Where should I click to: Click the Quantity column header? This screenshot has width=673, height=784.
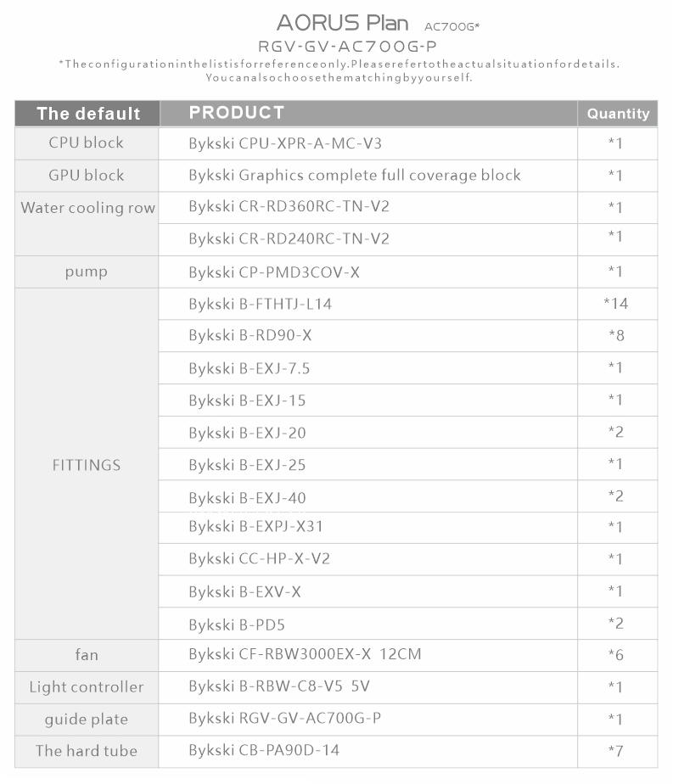click(618, 114)
